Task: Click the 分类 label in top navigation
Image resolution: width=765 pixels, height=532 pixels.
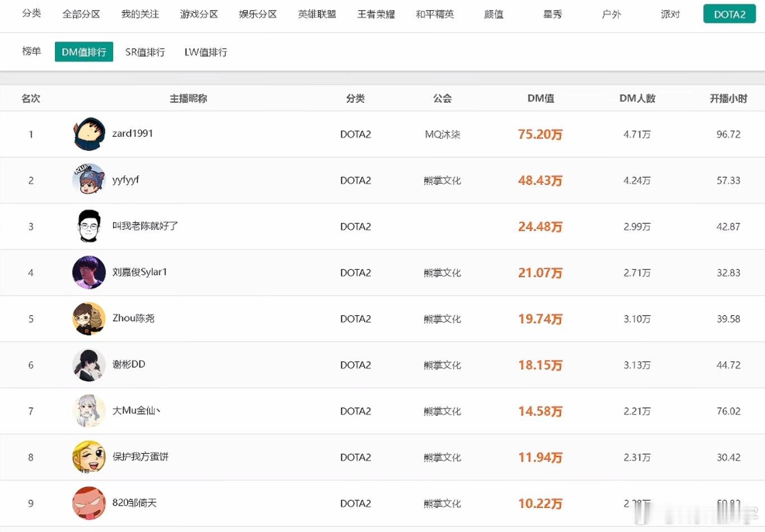Action: point(31,13)
